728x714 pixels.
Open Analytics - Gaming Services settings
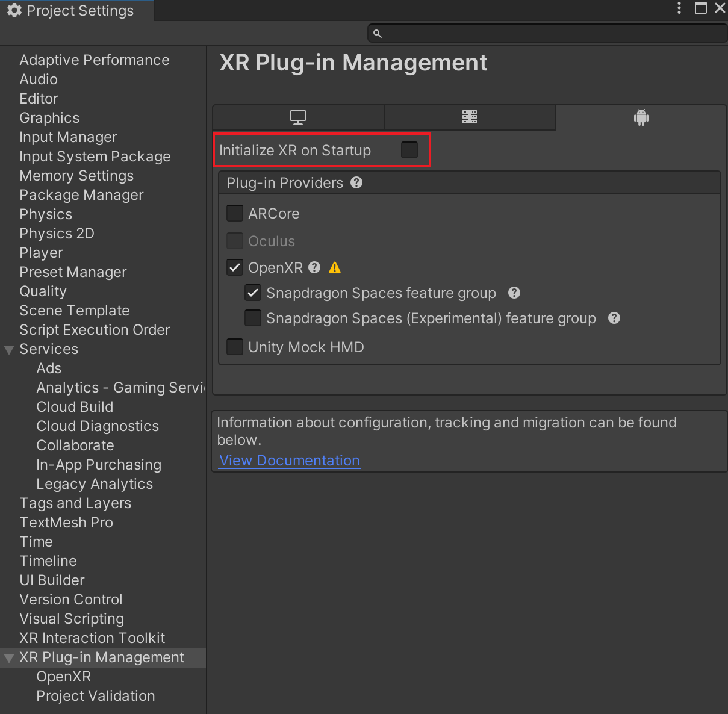point(120,388)
